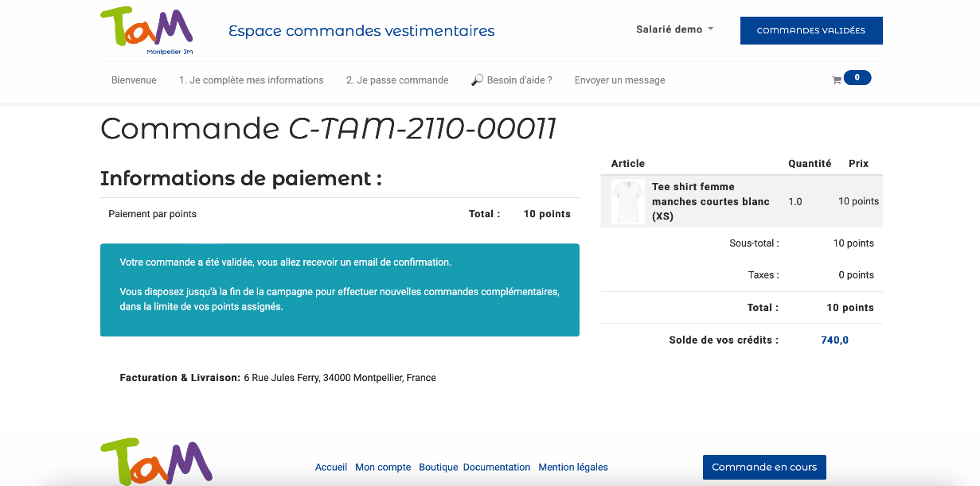Open the white tee shirt product thumbnail
Image resolution: width=980 pixels, height=486 pixels.
point(627,202)
